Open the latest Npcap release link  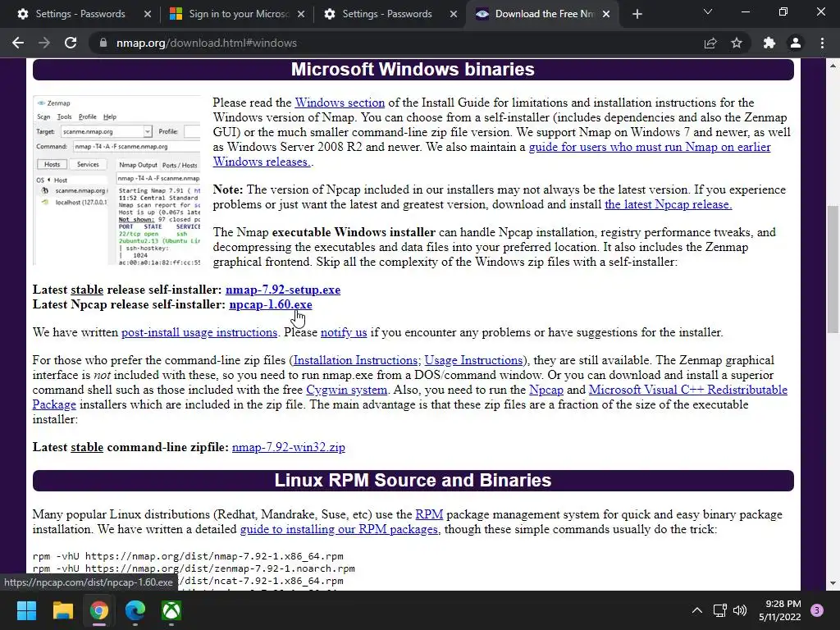pyautogui.click(x=668, y=204)
